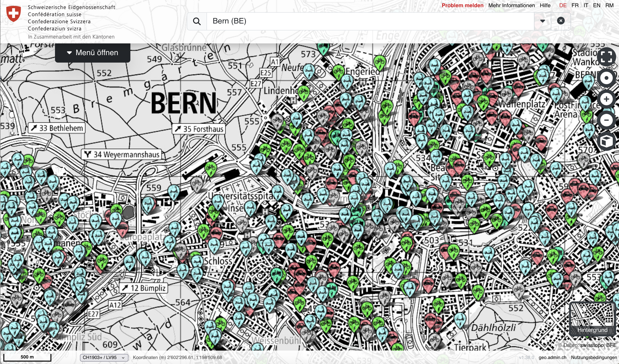Viewport: 619px width, 364px height.
Task: Switch to the 3D cube view
Action: pyautogui.click(x=606, y=141)
